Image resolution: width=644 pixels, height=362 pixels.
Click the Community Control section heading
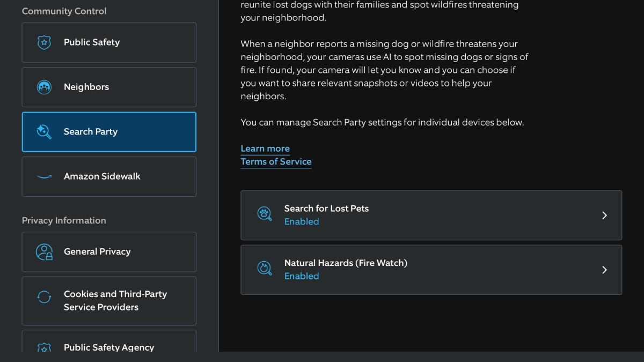64,11
